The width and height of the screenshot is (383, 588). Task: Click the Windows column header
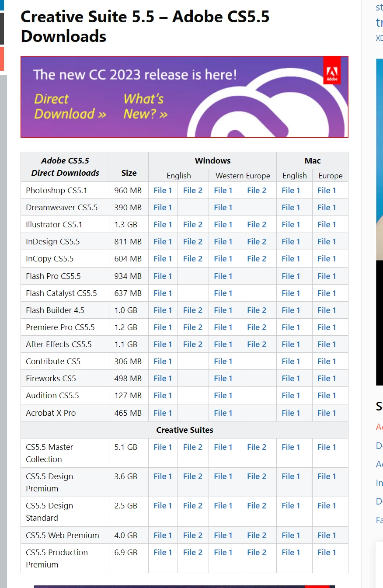click(x=212, y=160)
